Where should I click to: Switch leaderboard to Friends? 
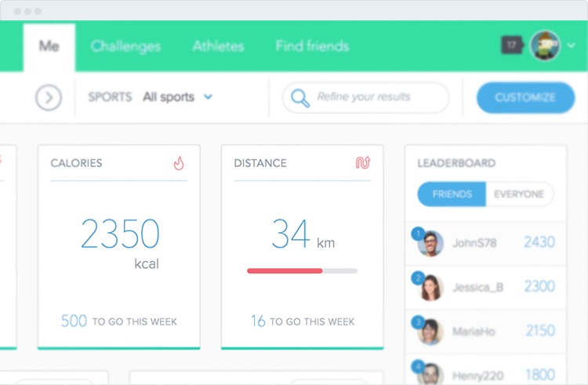[x=452, y=194]
